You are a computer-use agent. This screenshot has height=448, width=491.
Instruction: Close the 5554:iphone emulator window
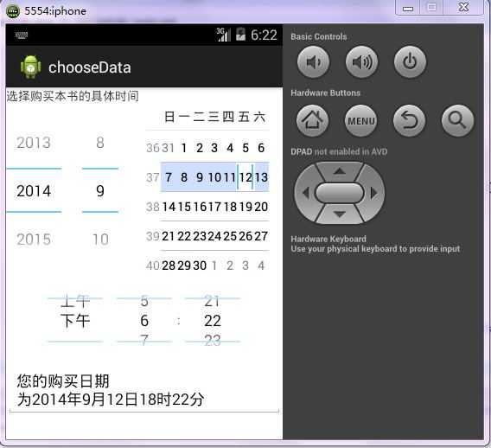463,7
